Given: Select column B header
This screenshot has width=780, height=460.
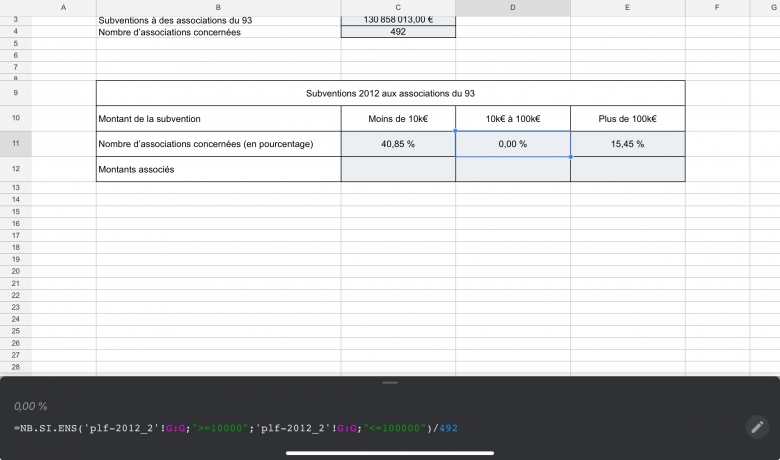Looking at the screenshot, I should [218, 7].
